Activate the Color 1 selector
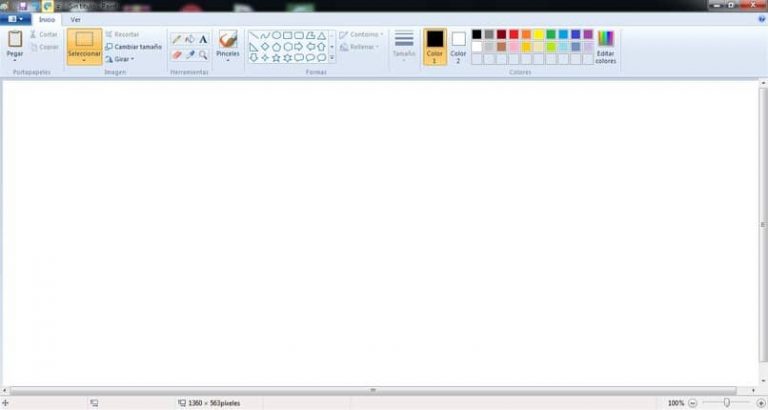This screenshot has width=768, height=410. pos(435,46)
